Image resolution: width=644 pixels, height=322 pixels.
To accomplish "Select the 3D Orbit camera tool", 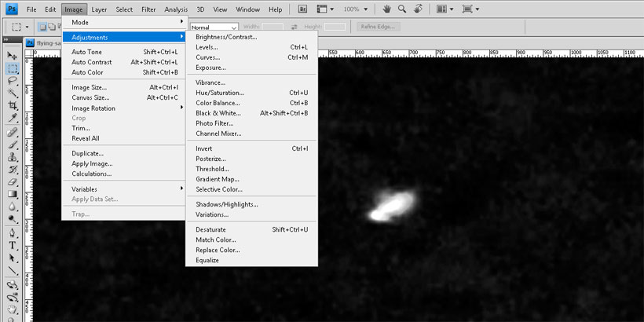I will pos(13,297).
